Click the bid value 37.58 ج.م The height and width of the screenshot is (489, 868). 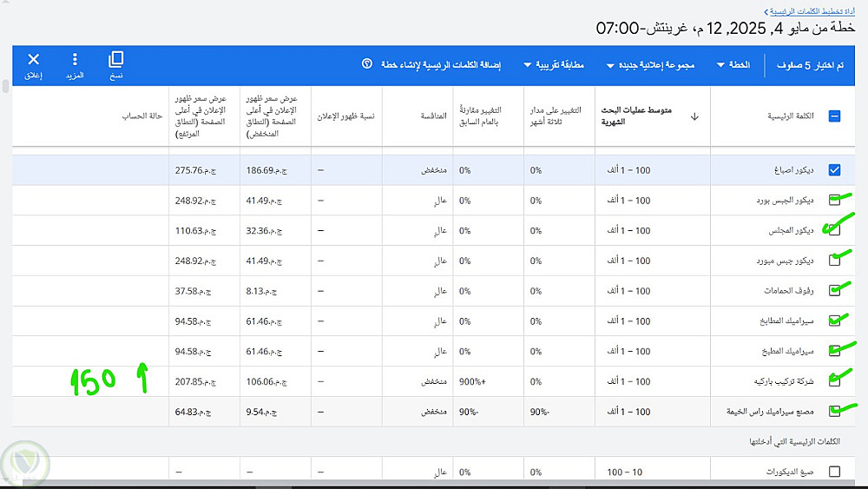coord(194,291)
